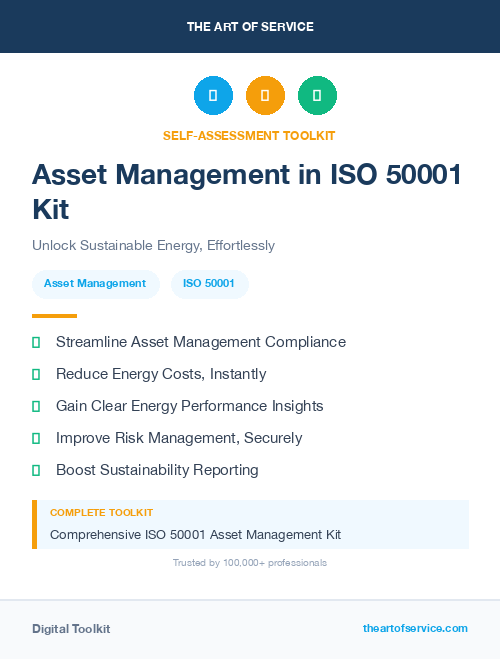Click the Digital Toolkit footer label
This screenshot has height=659, width=500.
pos(71,629)
